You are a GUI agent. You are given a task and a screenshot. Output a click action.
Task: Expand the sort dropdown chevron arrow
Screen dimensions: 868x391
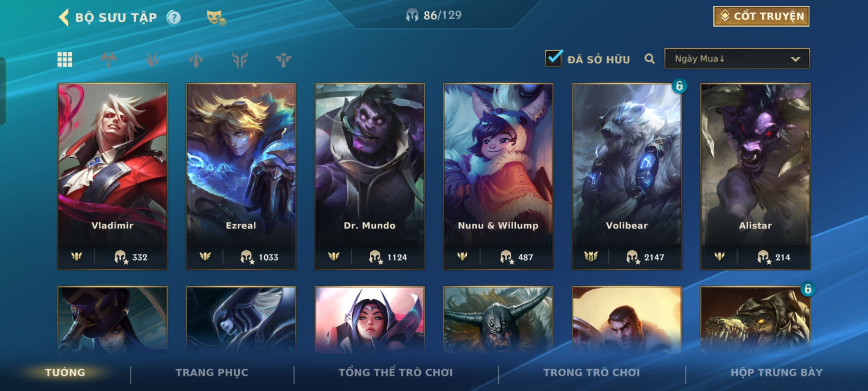tap(795, 59)
